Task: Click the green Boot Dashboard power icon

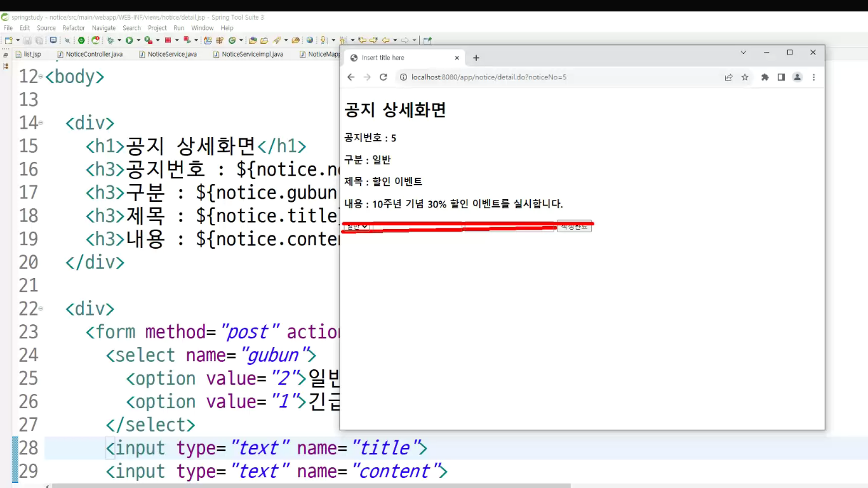Action: 81,40
